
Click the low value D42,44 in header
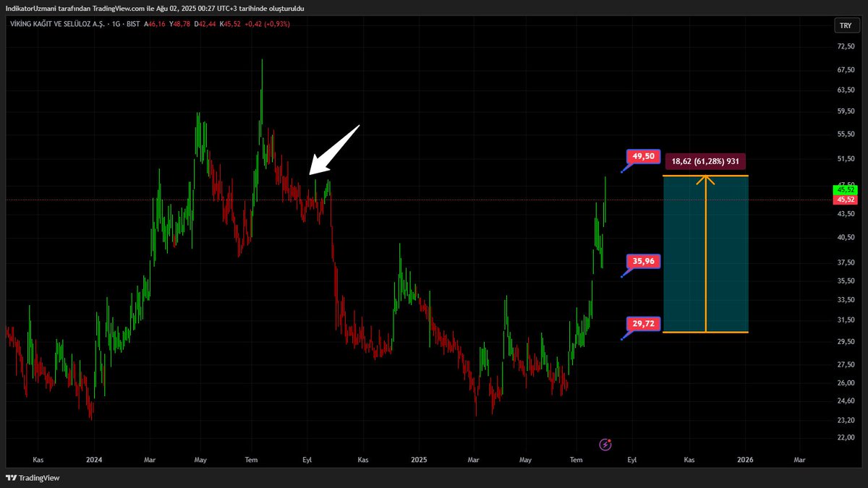205,24
